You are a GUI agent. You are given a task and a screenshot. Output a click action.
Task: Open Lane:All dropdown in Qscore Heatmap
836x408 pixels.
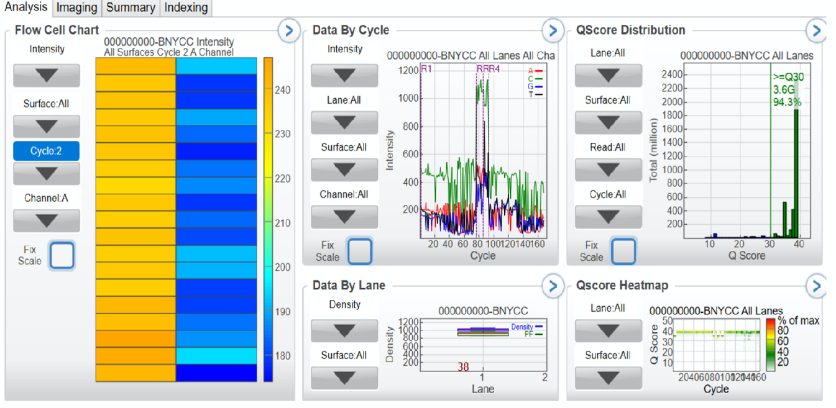tap(608, 331)
